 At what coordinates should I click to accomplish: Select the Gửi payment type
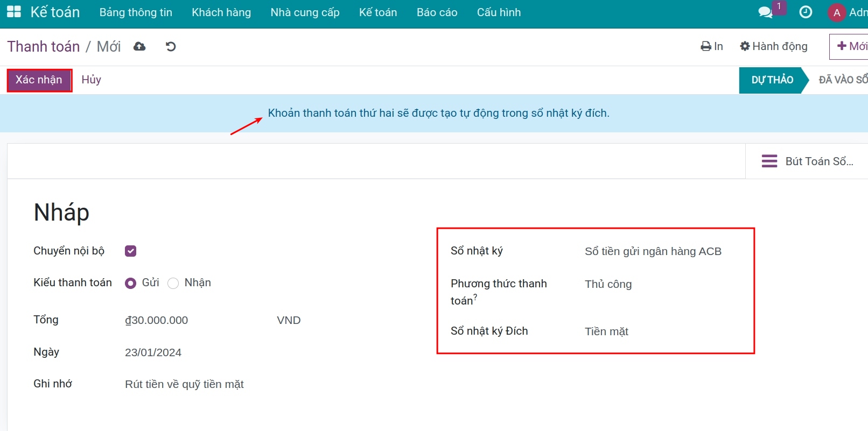click(130, 283)
